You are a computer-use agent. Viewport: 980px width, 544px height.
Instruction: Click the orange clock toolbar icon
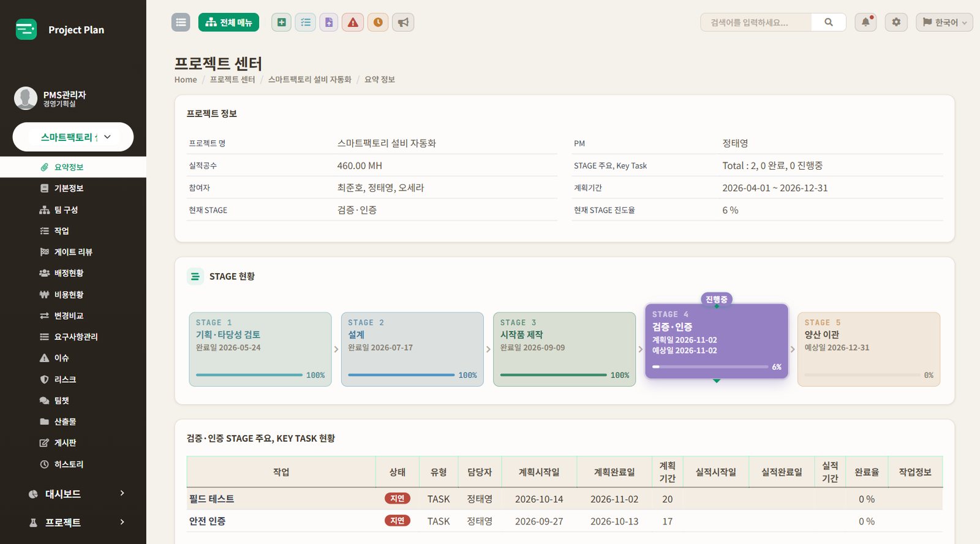click(x=378, y=22)
